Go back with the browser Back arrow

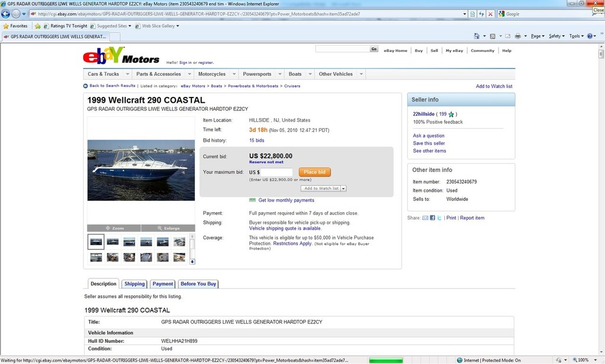pos(5,14)
